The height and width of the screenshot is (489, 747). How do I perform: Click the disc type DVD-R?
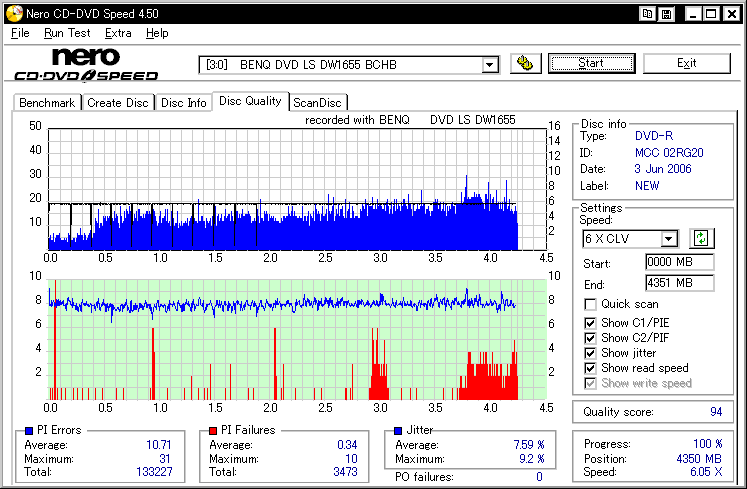point(654,136)
